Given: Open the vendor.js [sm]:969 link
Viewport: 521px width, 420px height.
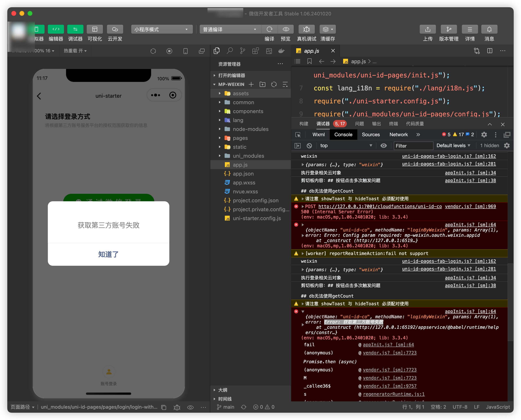Looking at the screenshot, I should (x=470, y=206).
